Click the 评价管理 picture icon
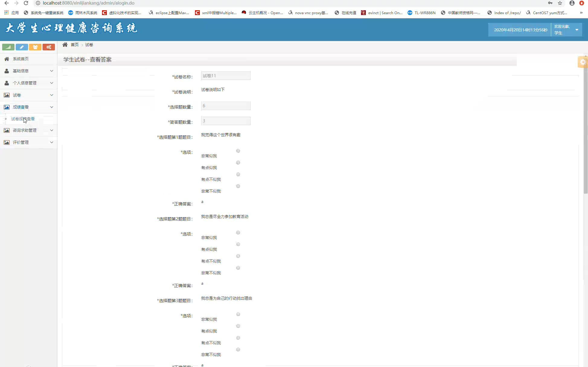This screenshot has height=367, width=588. (7, 142)
